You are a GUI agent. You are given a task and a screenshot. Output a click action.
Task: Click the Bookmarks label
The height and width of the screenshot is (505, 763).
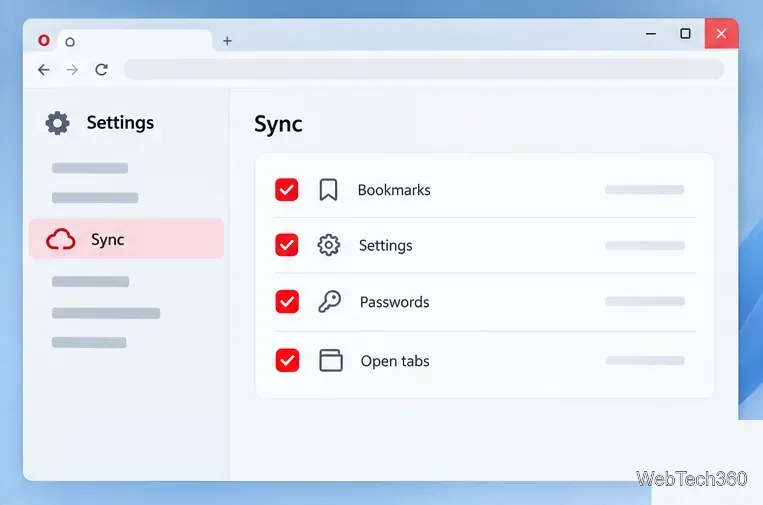click(394, 190)
